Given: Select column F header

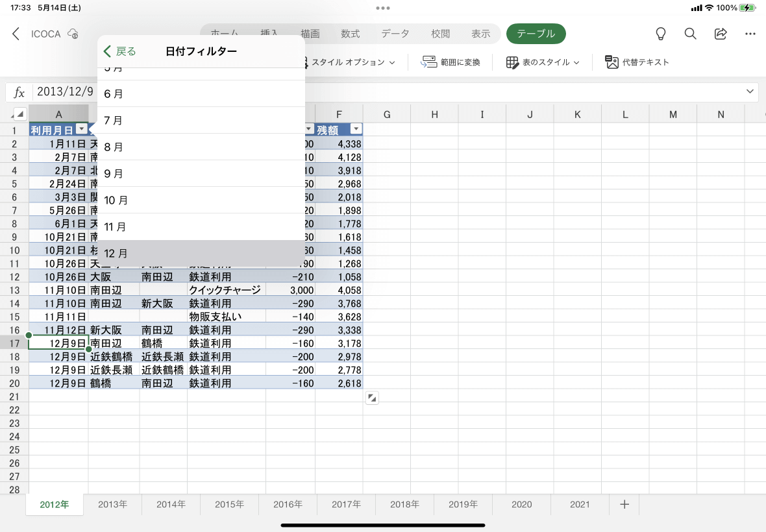Looking at the screenshot, I should coord(339,114).
